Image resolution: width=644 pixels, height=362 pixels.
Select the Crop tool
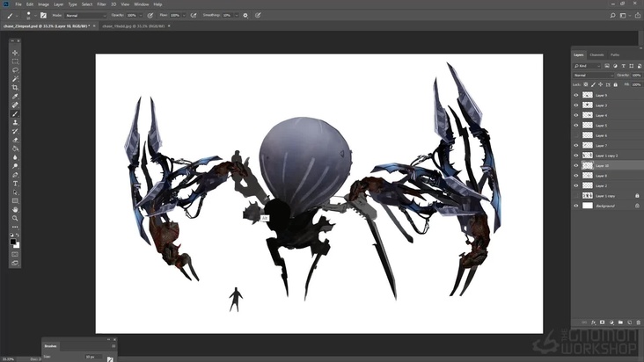(15, 88)
